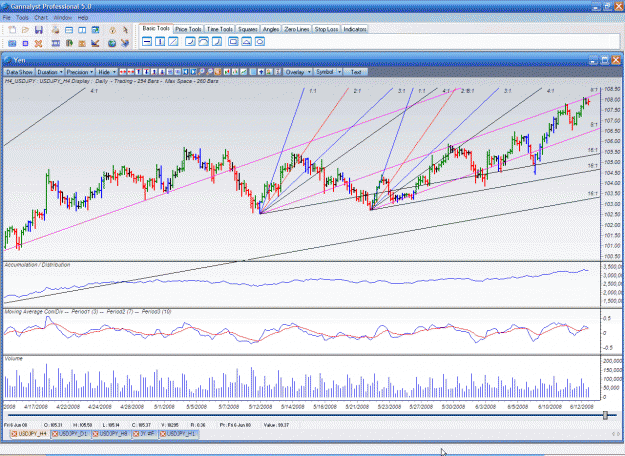Click the Volume panel label
The width and height of the screenshot is (625, 456).
coord(14,359)
